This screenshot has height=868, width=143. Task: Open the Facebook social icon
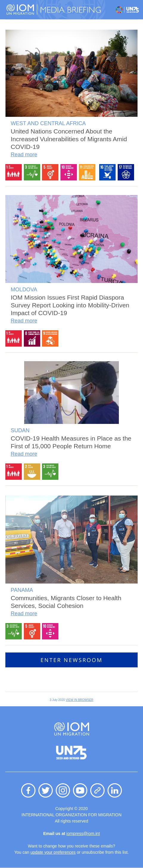tap(28, 790)
